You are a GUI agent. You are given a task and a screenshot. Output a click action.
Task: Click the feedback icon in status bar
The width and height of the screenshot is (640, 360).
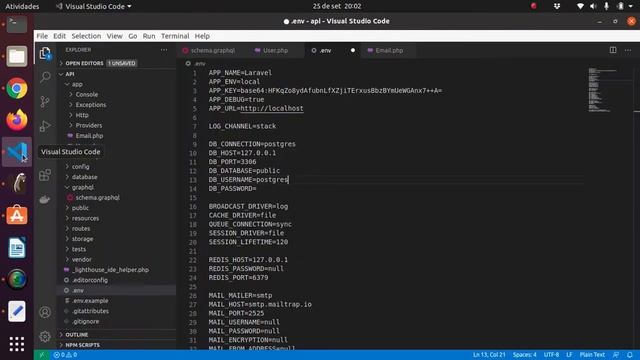[616, 355]
